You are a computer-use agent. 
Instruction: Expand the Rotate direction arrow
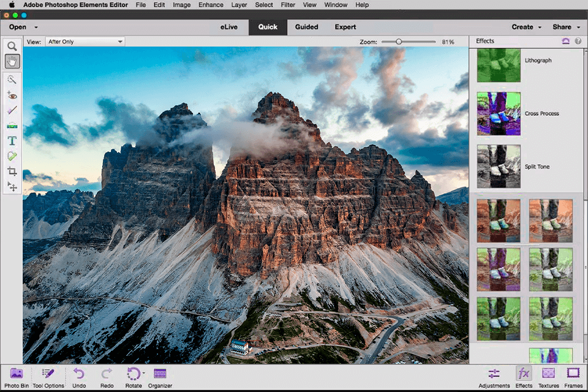tap(143, 374)
